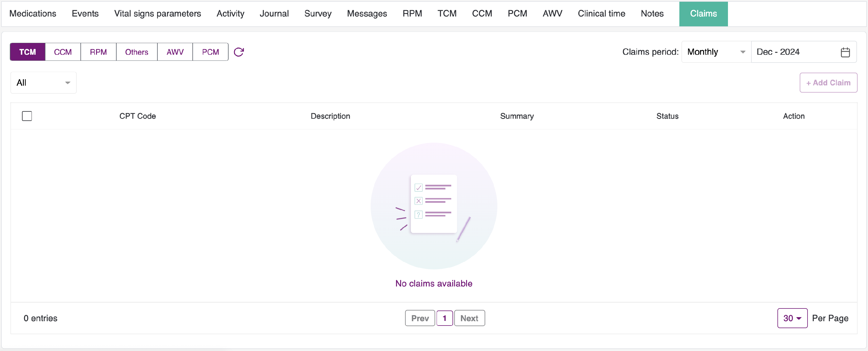
Task: Select the Others claims filter button
Action: pyautogui.click(x=137, y=52)
